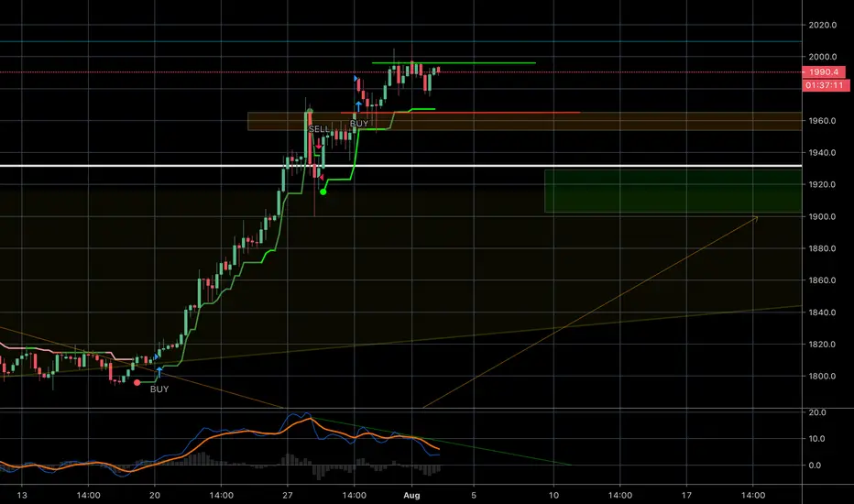Click the 10 date label on time axis
Image resolution: width=854 pixels, height=504 pixels.
(553, 495)
